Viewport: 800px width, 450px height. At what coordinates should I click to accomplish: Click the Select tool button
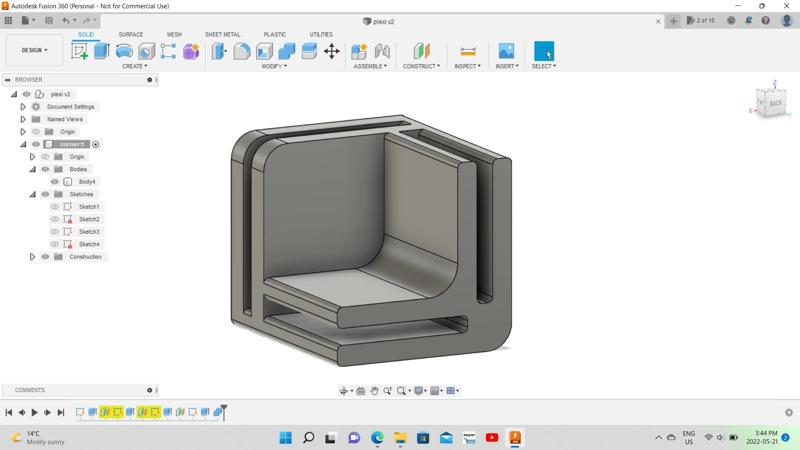543,51
